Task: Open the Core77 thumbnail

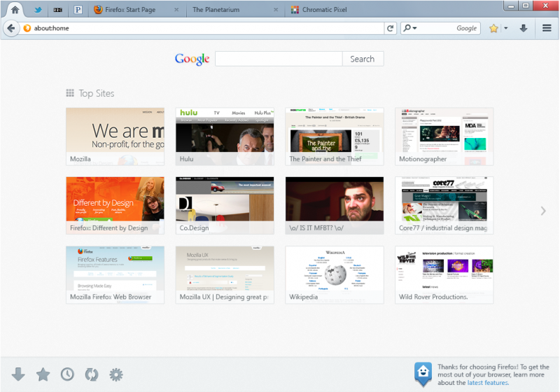Action: (444, 205)
